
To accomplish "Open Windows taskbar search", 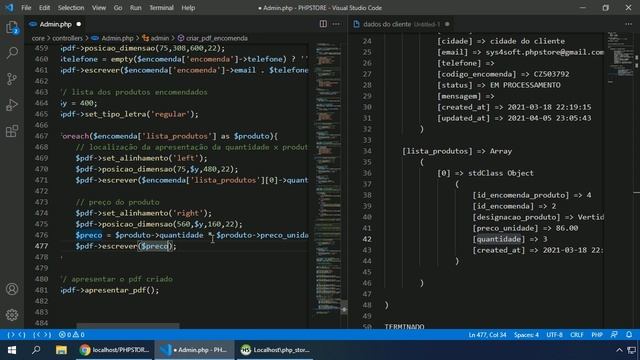I will click(36, 350).
